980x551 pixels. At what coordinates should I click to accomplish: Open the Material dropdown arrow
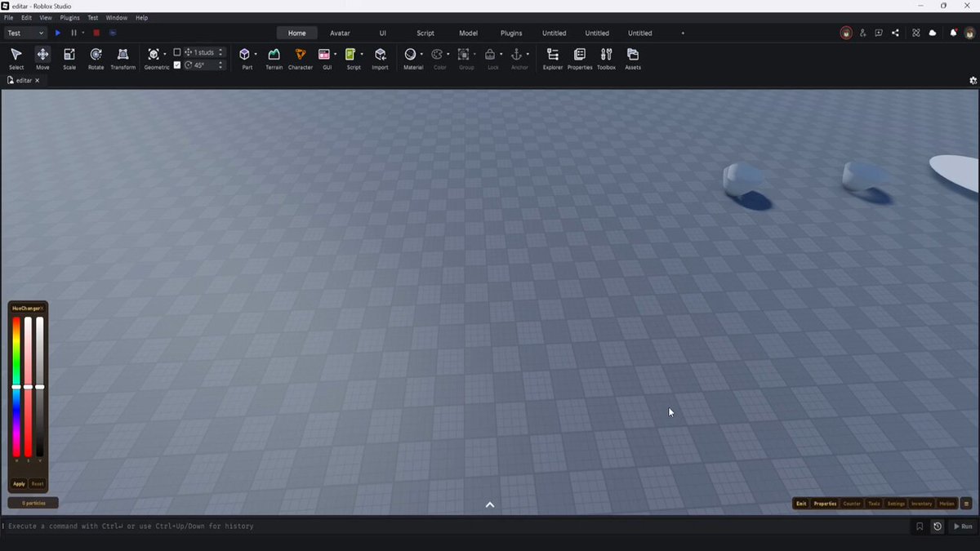(x=421, y=55)
